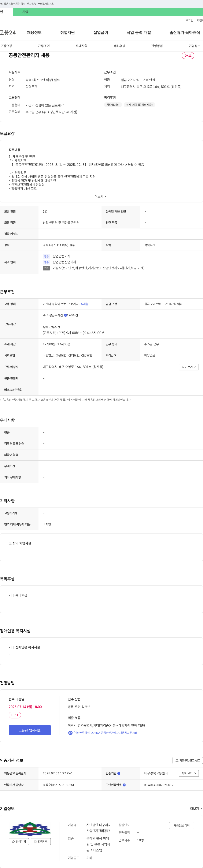Jump to 모집요강 section tab

pyautogui.click(x=6, y=46)
